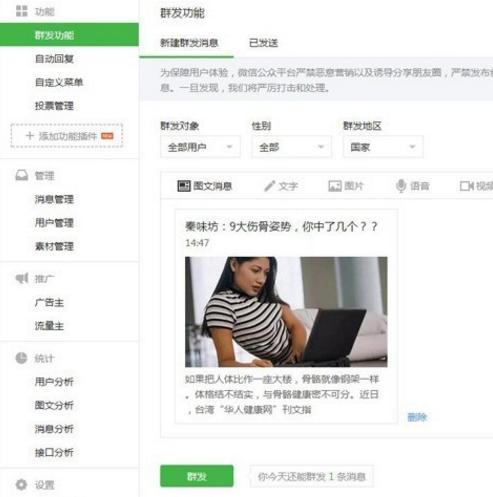Click the 推广 megaphone icon
The width and height of the screenshot is (493, 497).
click(22, 278)
